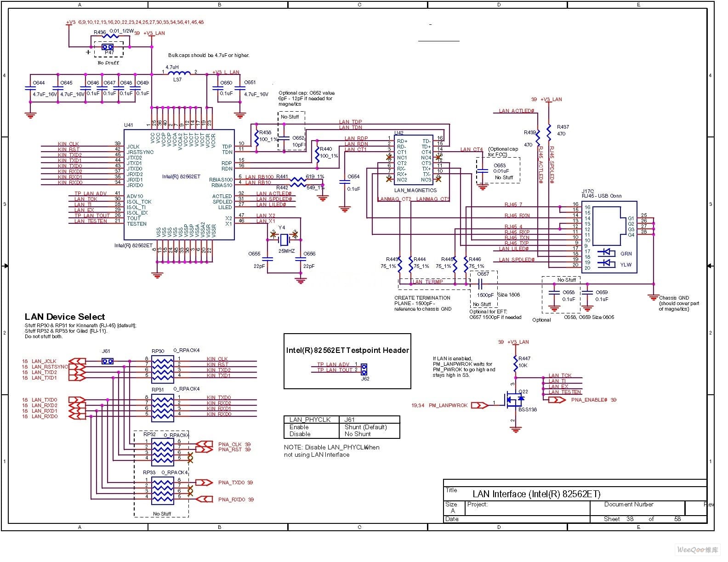The width and height of the screenshot is (728, 562).
Task: Select the title block LAN Interface text
Action: [536, 494]
